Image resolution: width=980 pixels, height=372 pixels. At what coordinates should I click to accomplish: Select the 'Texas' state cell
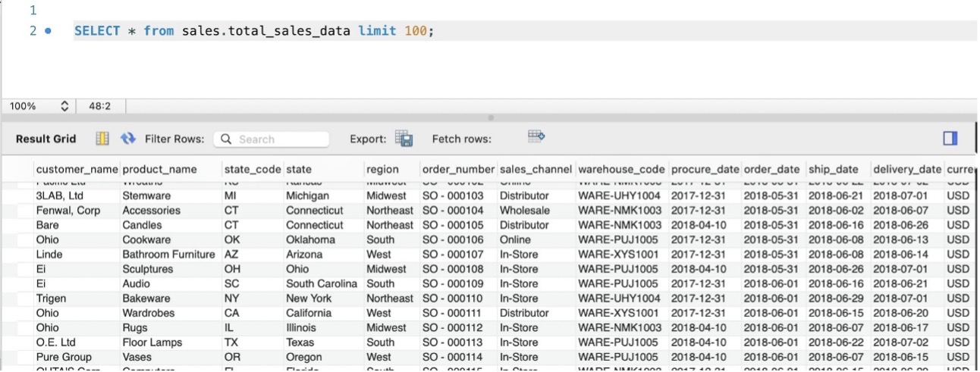point(300,342)
